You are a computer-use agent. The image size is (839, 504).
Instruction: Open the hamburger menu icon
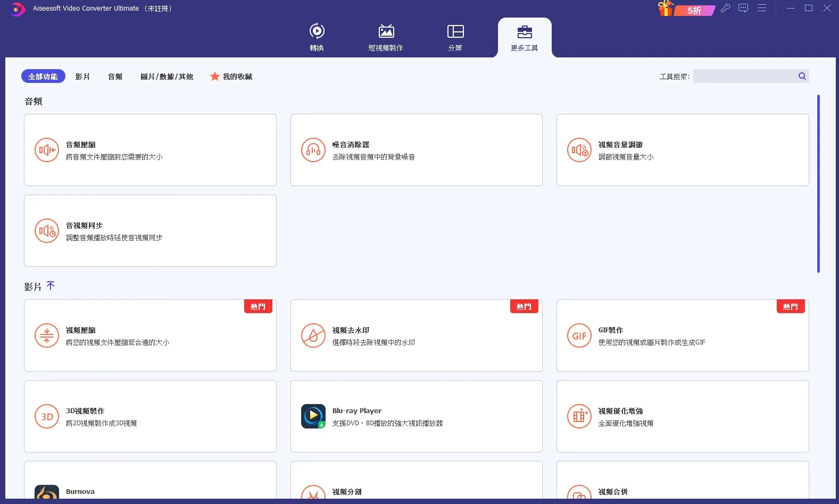click(762, 8)
